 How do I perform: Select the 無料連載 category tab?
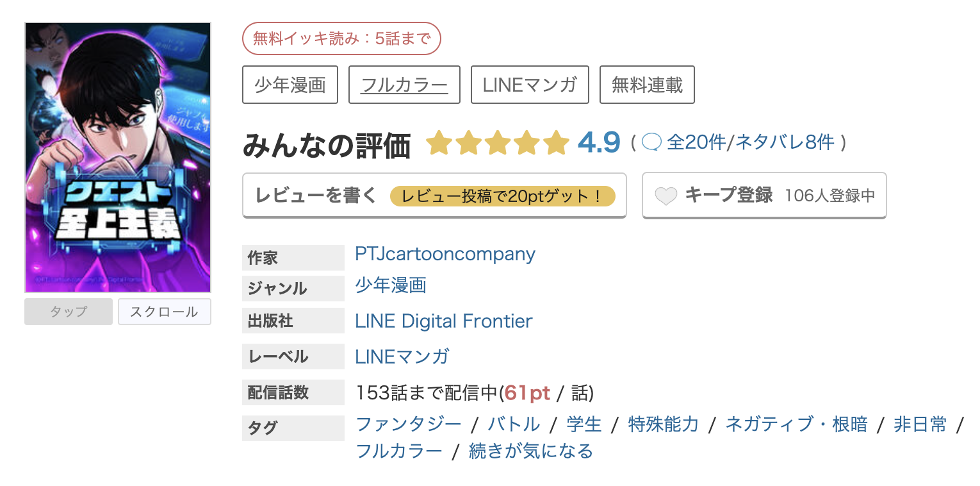point(646,84)
